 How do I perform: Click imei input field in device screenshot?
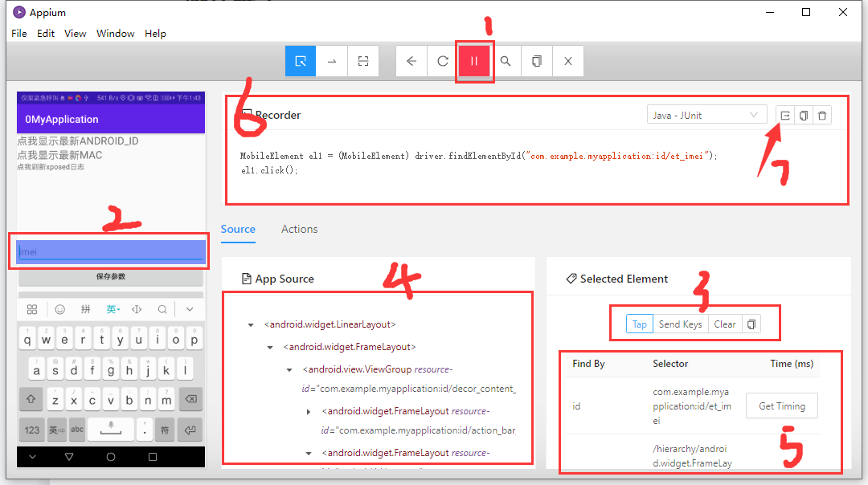coord(111,251)
